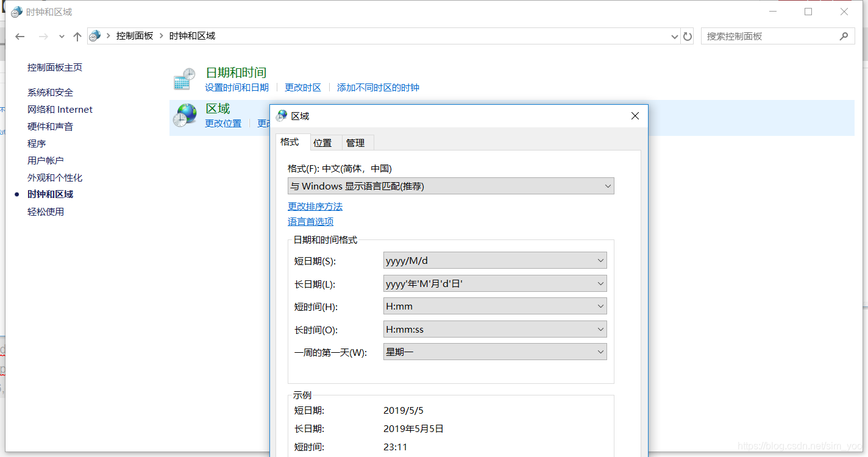Viewport: 868px width, 457px height.
Task: Open the 长时间 H:mm:ss dropdown
Action: coord(495,330)
